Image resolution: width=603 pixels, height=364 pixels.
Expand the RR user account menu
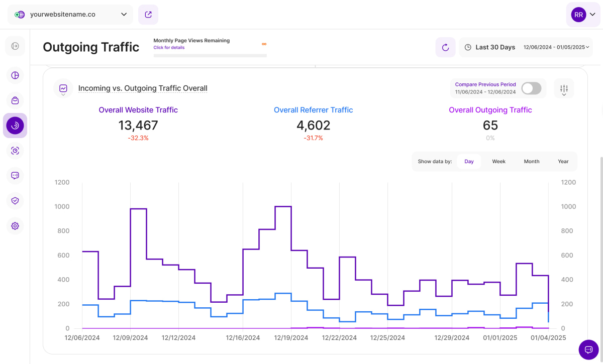(583, 15)
